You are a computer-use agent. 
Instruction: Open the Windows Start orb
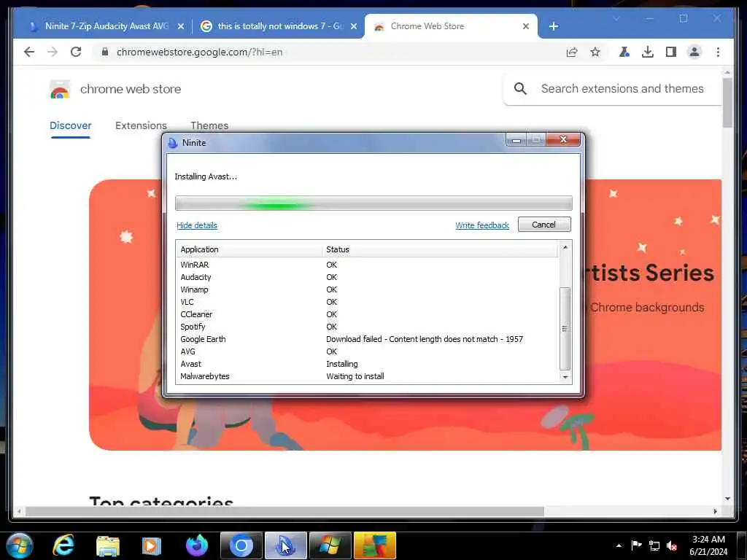[20, 545]
